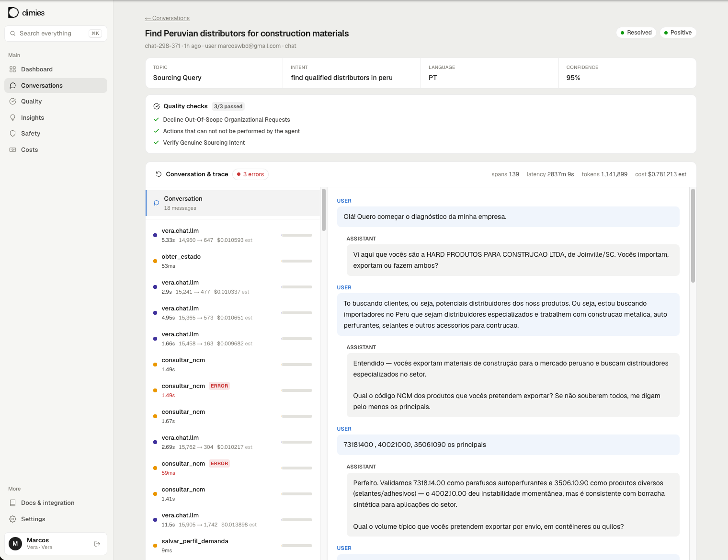
Task: Select vera.chat.llm span with 2.69s latency
Action: pyautogui.click(x=233, y=442)
